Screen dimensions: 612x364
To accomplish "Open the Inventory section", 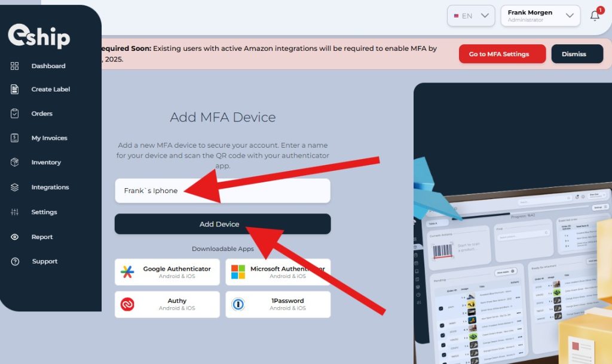I will click(46, 163).
